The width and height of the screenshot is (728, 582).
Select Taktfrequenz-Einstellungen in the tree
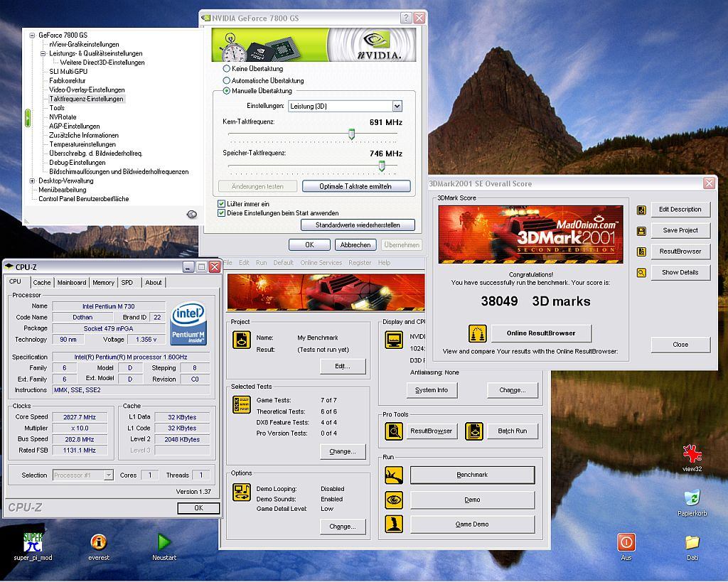point(86,99)
